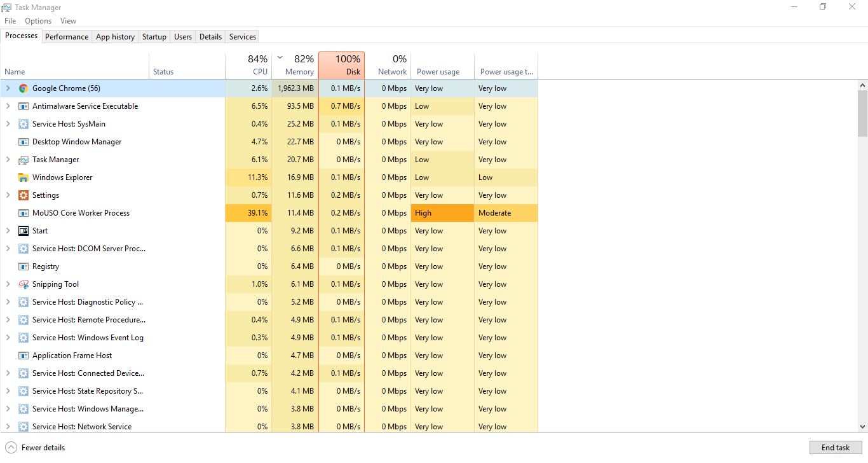The height and width of the screenshot is (463, 868).
Task: Expand the Snipping Tool process entry
Action: [x=8, y=284]
